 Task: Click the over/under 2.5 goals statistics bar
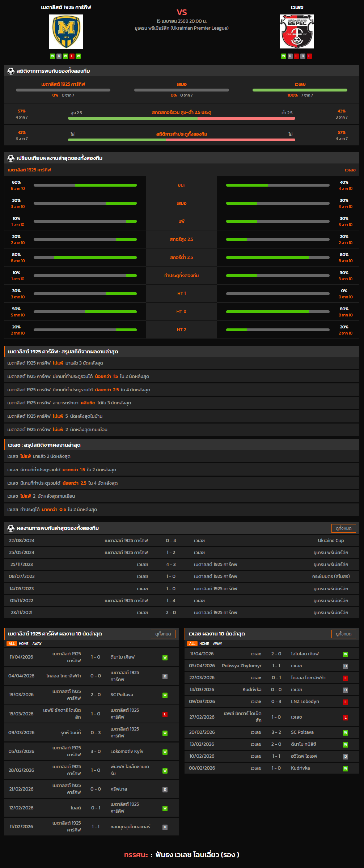182,118
